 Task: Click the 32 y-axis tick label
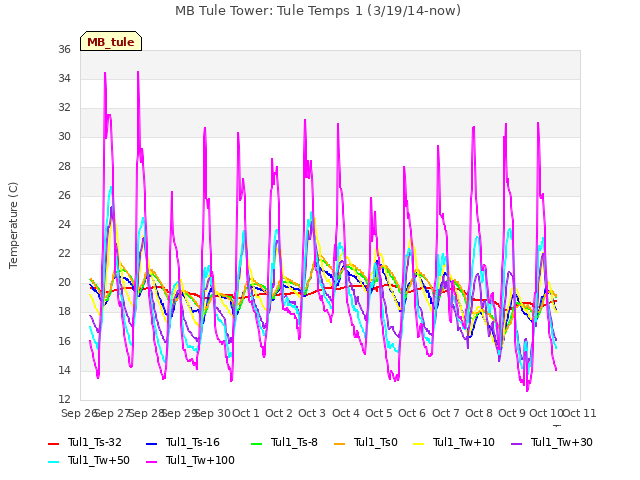tap(64, 107)
